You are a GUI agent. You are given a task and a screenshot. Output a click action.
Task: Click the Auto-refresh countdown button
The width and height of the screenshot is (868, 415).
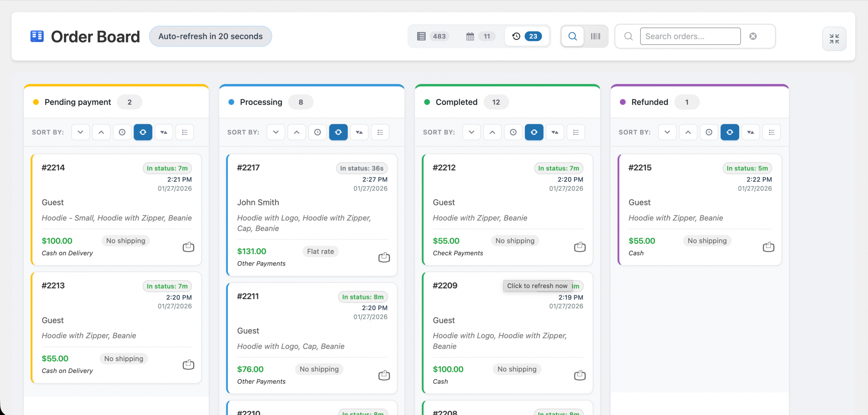tap(210, 36)
